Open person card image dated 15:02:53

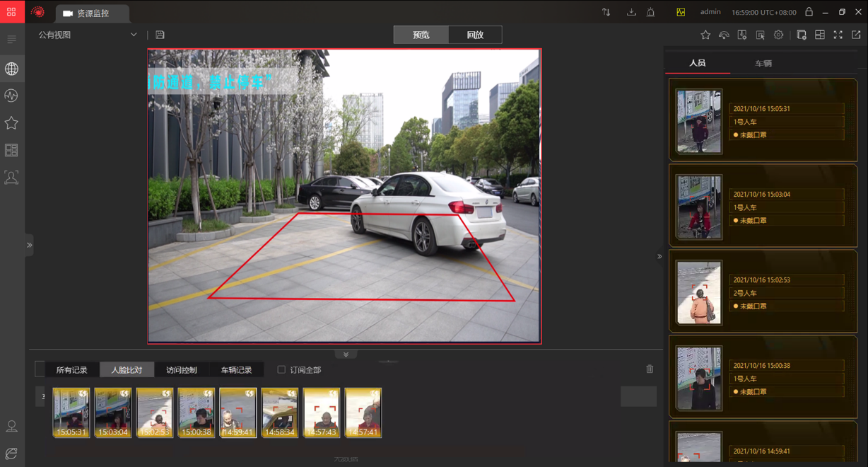pyautogui.click(x=699, y=292)
